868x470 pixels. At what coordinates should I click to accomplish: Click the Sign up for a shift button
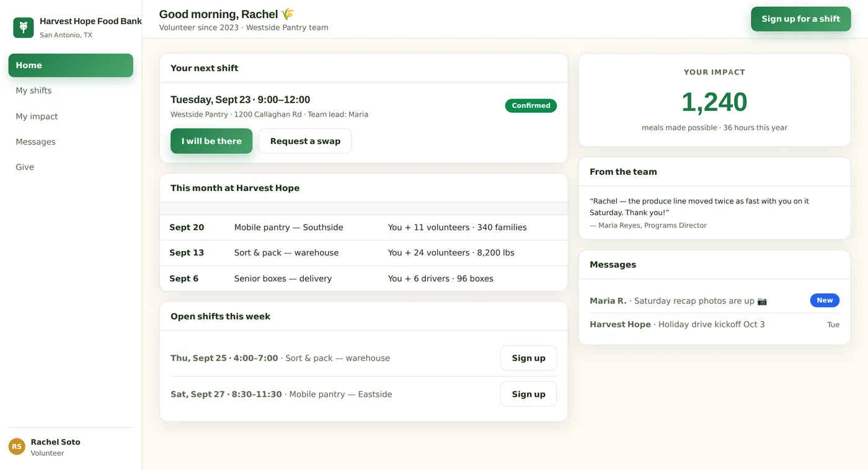coord(801,19)
